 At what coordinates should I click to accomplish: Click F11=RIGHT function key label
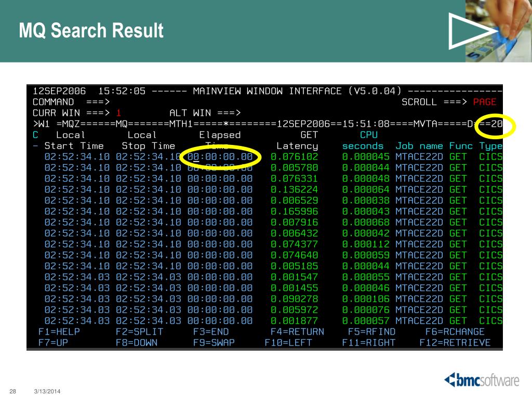click(368, 343)
